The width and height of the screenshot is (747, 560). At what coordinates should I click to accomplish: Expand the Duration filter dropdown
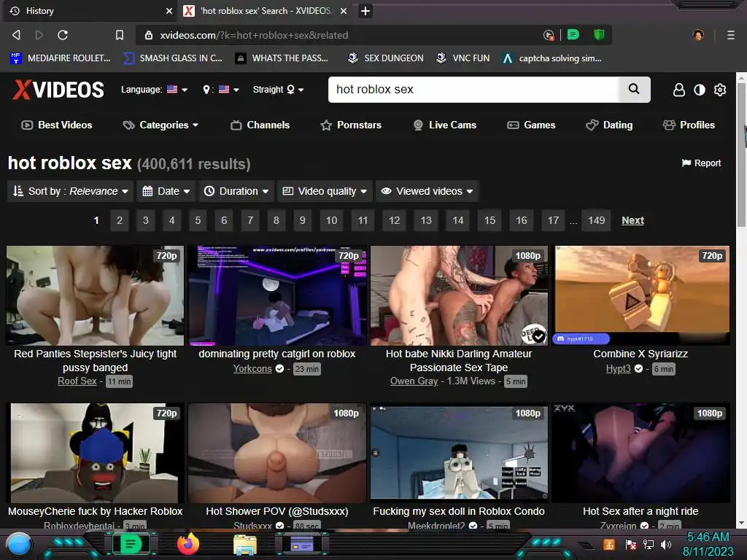point(236,192)
